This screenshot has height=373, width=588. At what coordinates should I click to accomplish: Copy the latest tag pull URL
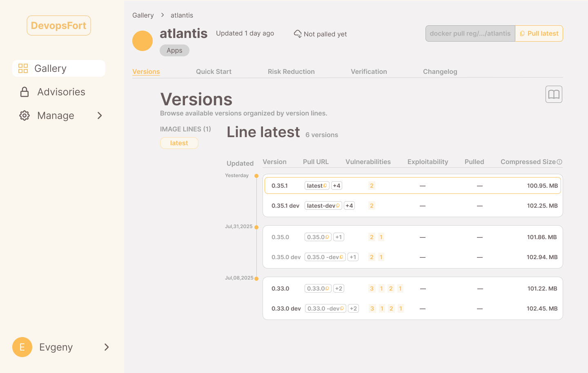click(x=325, y=186)
